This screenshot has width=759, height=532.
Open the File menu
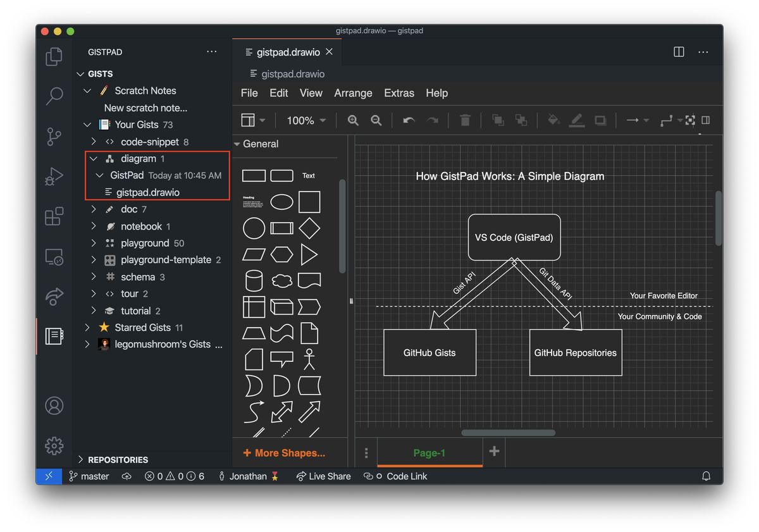click(x=249, y=93)
